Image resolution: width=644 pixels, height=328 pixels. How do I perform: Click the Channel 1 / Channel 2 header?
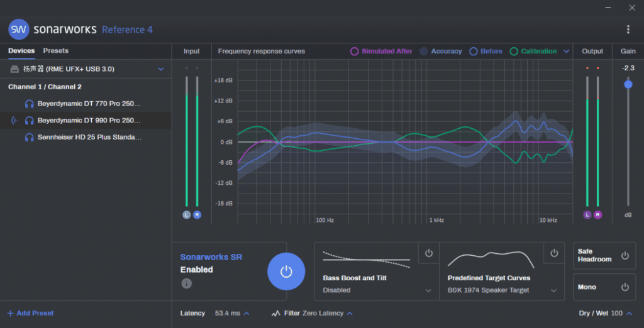pos(45,87)
